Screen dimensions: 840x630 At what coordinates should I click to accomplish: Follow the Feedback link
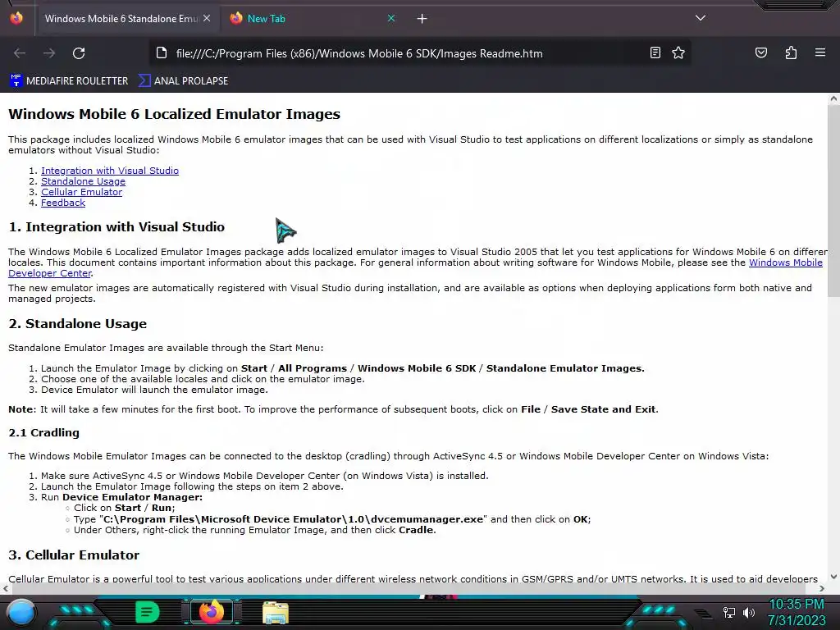pos(63,203)
